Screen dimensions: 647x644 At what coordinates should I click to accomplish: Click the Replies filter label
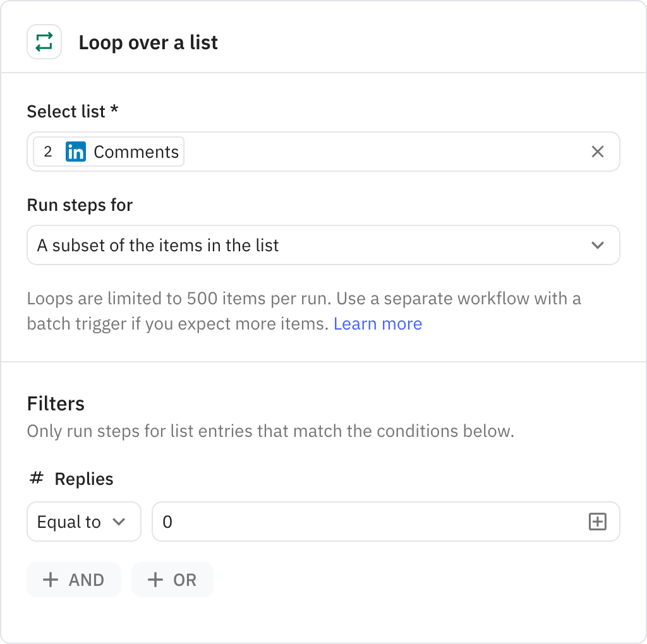pyautogui.click(x=84, y=479)
